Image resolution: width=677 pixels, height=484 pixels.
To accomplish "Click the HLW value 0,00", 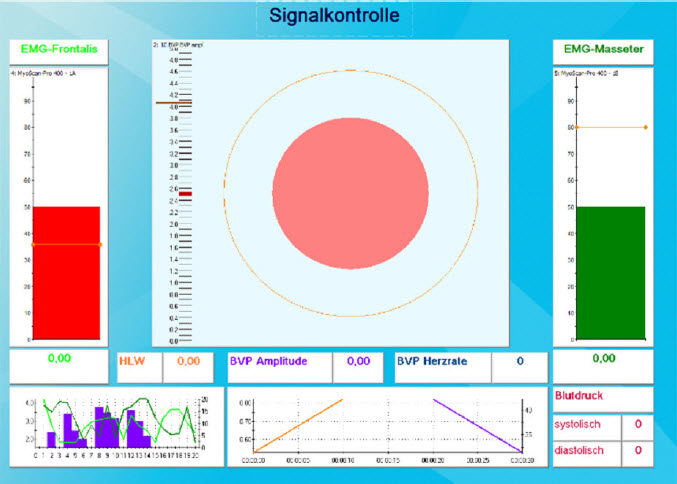I will (189, 361).
